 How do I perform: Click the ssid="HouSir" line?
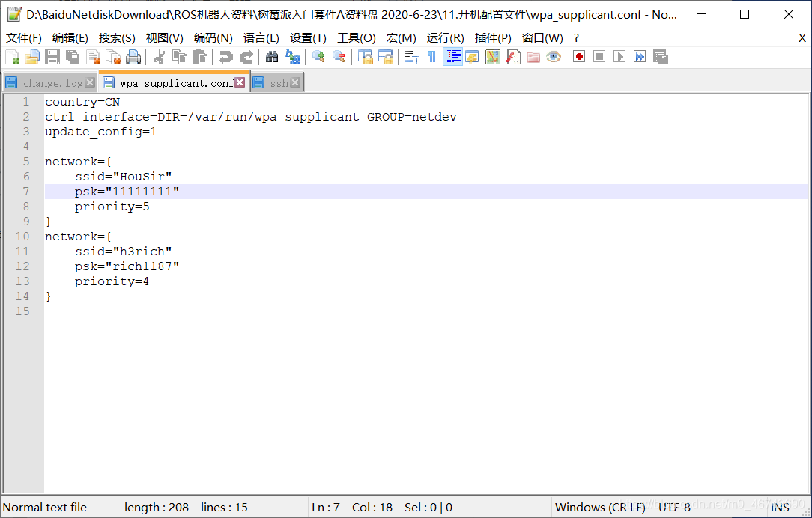(124, 177)
